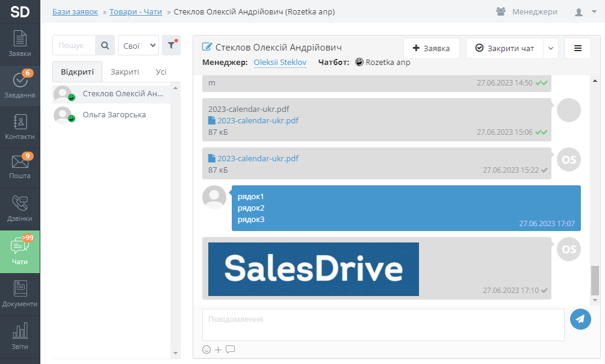Switch to the Усі tab
The image size is (605, 364).
pos(161,72)
